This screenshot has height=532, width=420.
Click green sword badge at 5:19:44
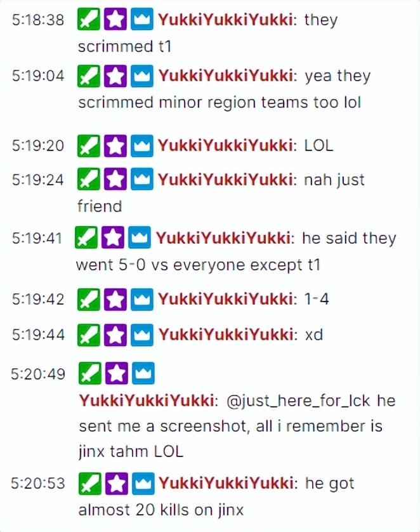tap(89, 335)
